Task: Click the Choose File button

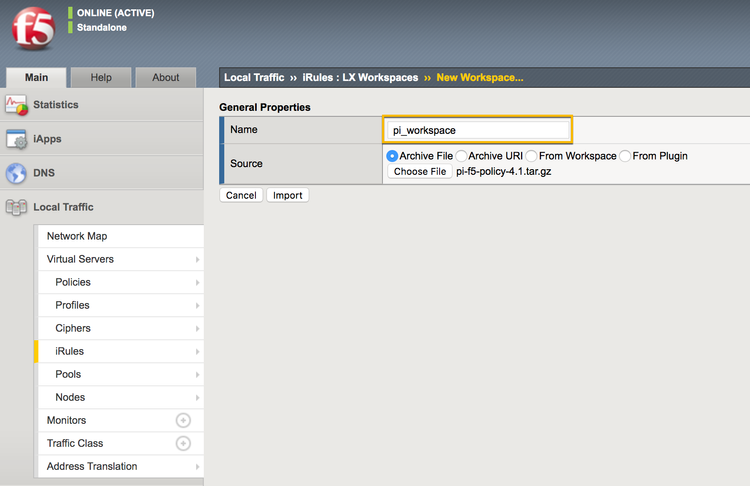Action: (x=420, y=171)
